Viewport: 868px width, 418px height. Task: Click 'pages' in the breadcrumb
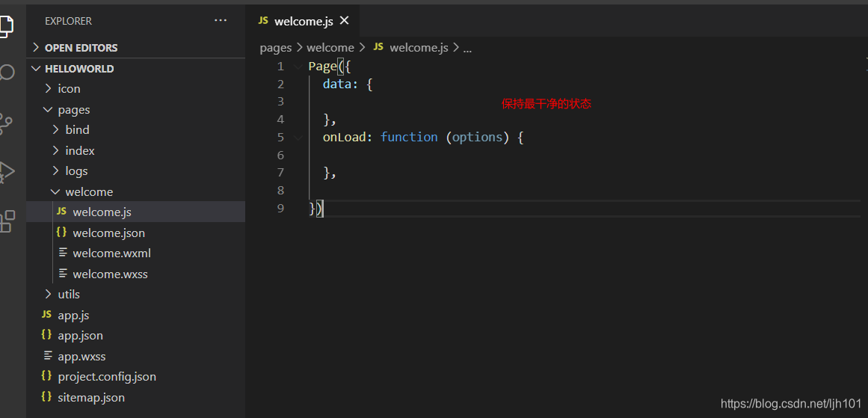[276, 48]
